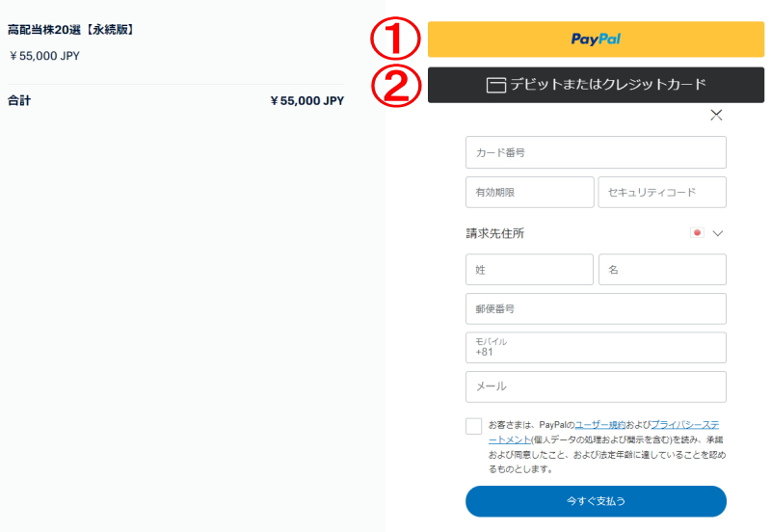Close the card entry form with the X
The height and width of the screenshot is (532, 771).
coord(716,115)
